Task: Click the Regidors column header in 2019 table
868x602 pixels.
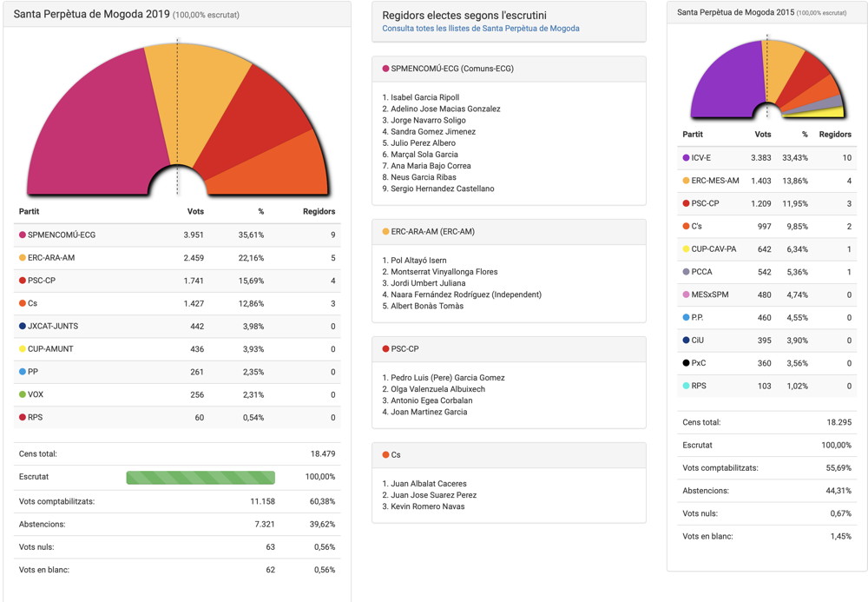Action: tap(318, 211)
